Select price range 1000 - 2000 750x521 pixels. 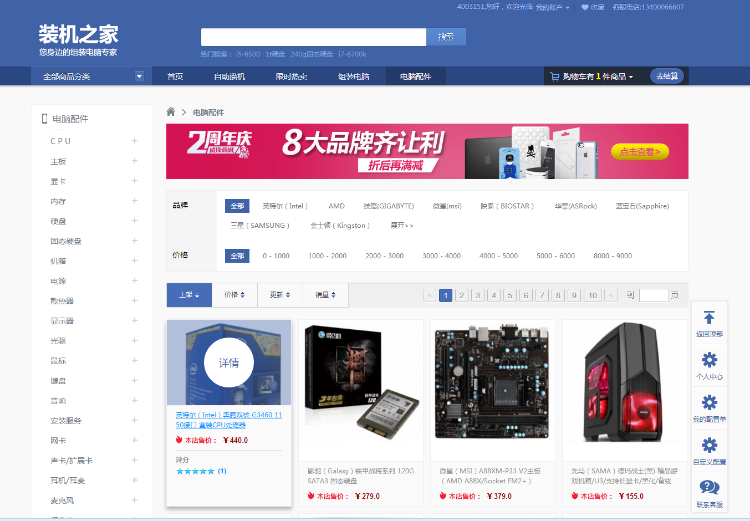tap(327, 256)
